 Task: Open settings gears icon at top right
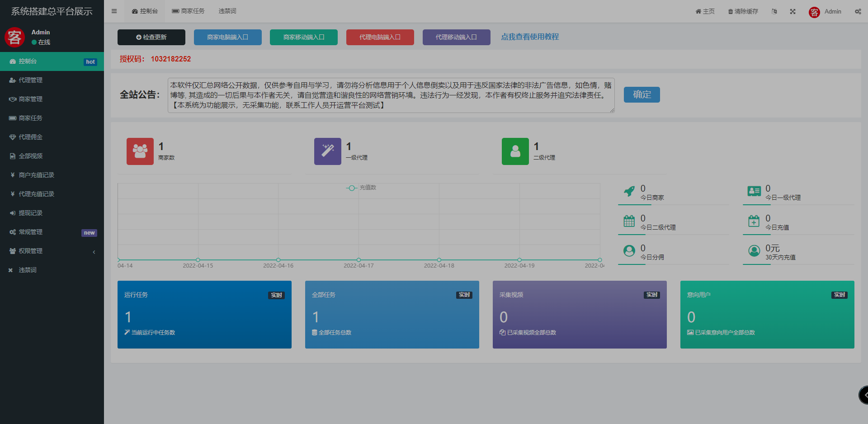858,11
